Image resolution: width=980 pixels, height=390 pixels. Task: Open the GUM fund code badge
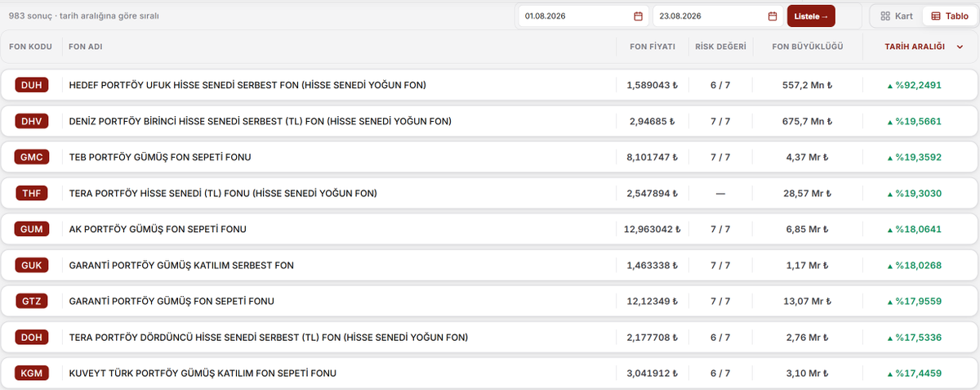[x=32, y=229]
